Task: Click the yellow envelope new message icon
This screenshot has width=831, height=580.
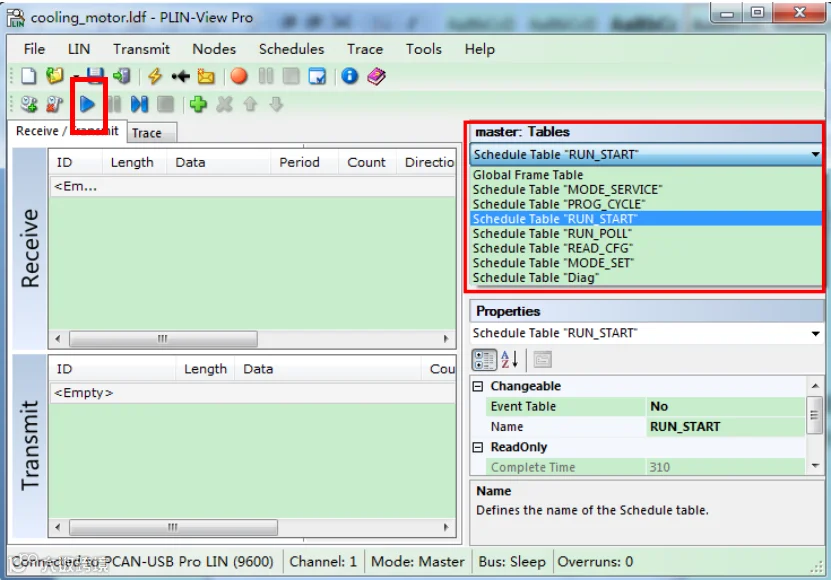Action: click(x=206, y=77)
